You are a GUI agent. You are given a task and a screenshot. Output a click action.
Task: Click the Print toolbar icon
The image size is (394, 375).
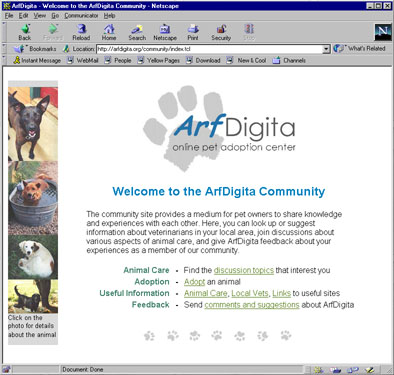click(193, 29)
